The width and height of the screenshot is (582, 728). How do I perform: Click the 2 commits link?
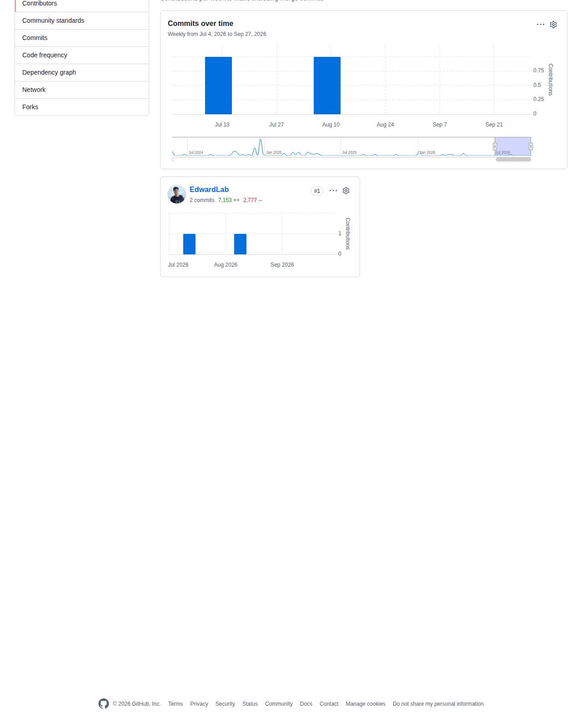(202, 200)
